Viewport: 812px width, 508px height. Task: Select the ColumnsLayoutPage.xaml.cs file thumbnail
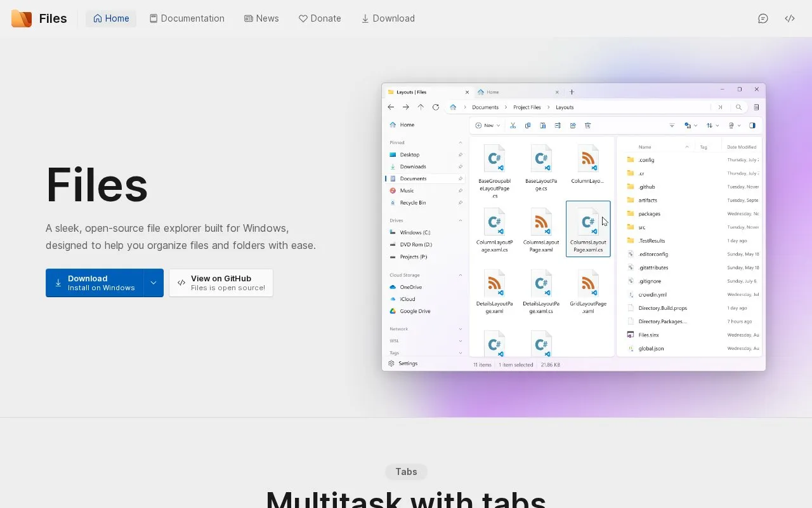pos(588,229)
